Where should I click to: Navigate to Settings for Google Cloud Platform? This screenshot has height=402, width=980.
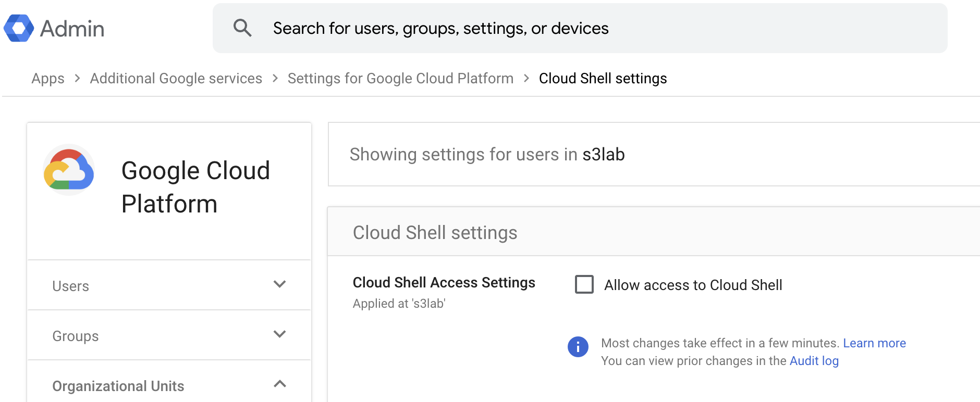(x=400, y=78)
